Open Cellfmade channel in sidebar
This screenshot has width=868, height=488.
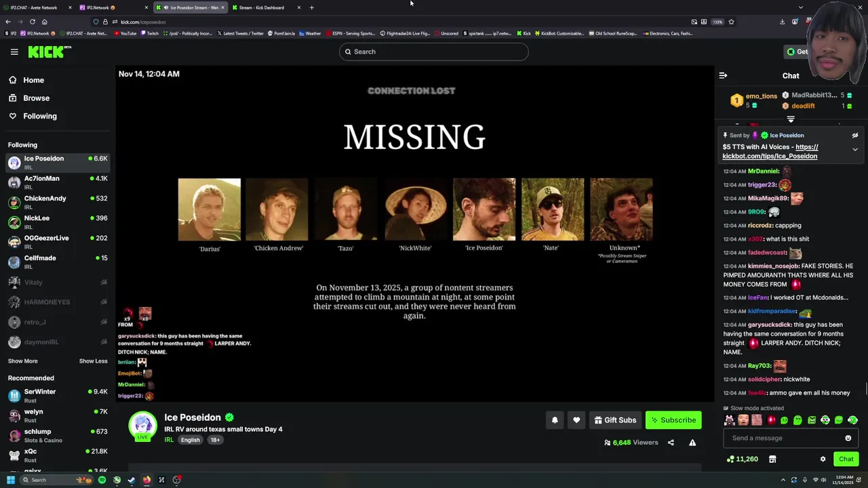click(58, 262)
